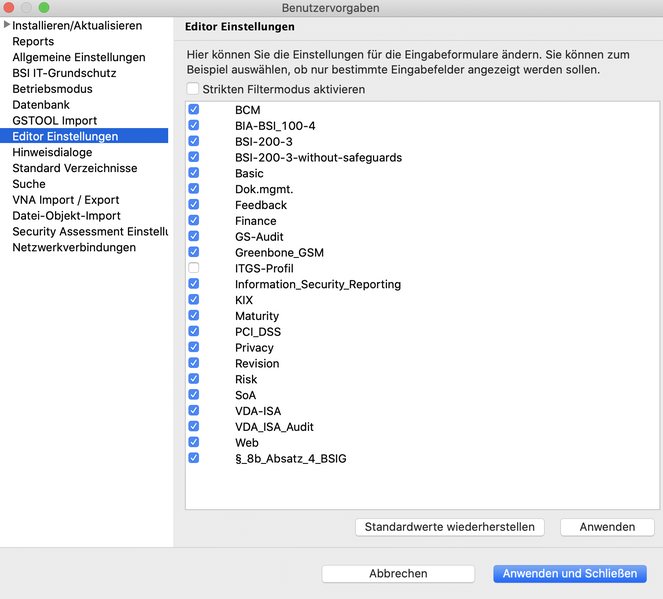Click the ITGS-Profil list label

pyautogui.click(x=264, y=268)
